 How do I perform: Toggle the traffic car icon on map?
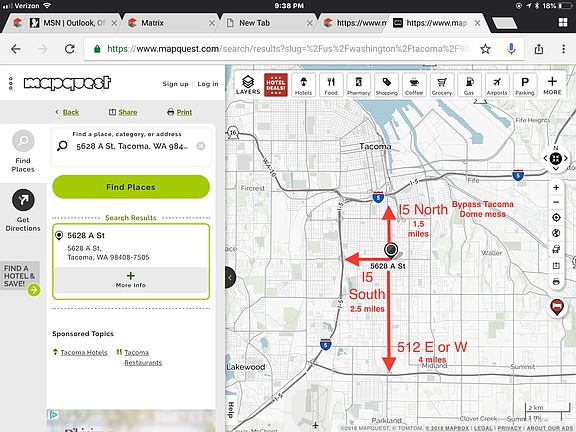click(x=556, y=249)
